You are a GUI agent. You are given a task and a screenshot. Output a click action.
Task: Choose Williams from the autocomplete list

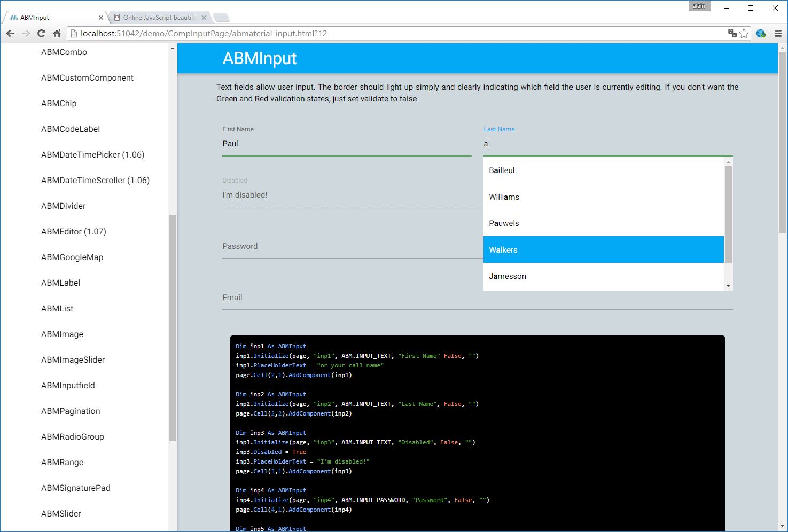[604, 197]
